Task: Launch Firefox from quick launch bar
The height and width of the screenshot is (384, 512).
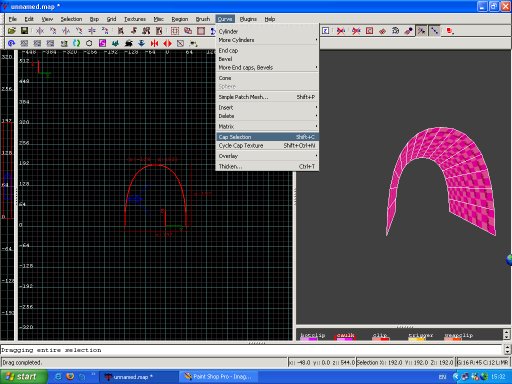Action: click(70, 377)
